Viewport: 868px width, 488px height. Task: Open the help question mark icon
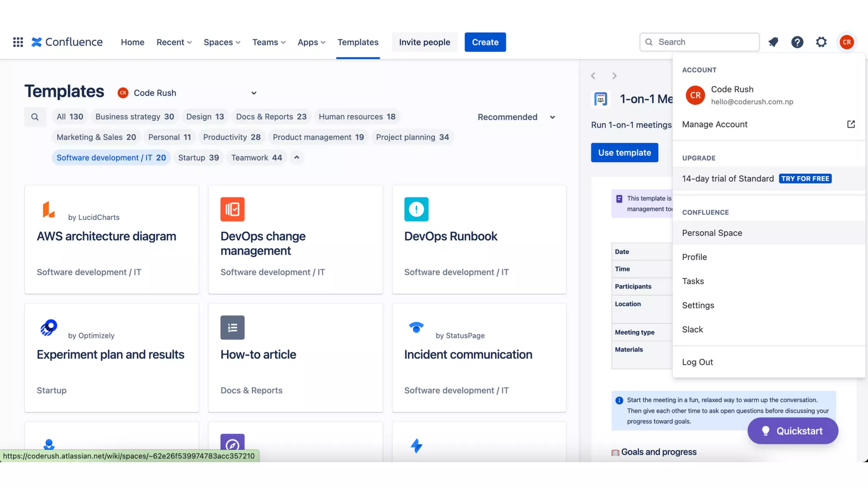[797, 42]
